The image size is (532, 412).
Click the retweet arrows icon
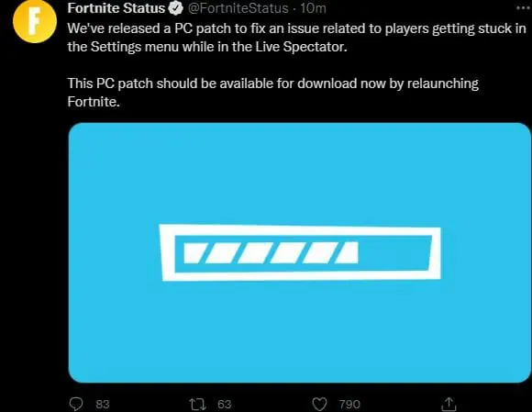point(197,404)
